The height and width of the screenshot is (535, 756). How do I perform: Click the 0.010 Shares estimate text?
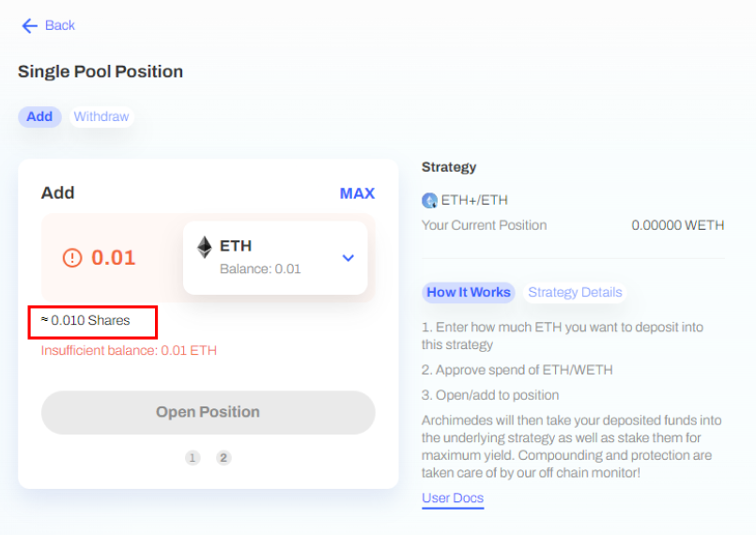(85, 320)
